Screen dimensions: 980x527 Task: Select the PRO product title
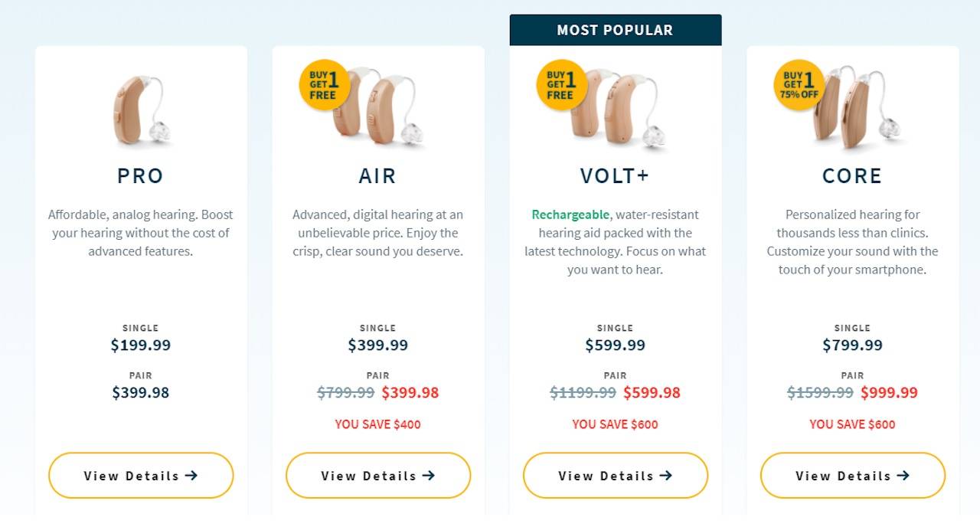tap(141, 176)
